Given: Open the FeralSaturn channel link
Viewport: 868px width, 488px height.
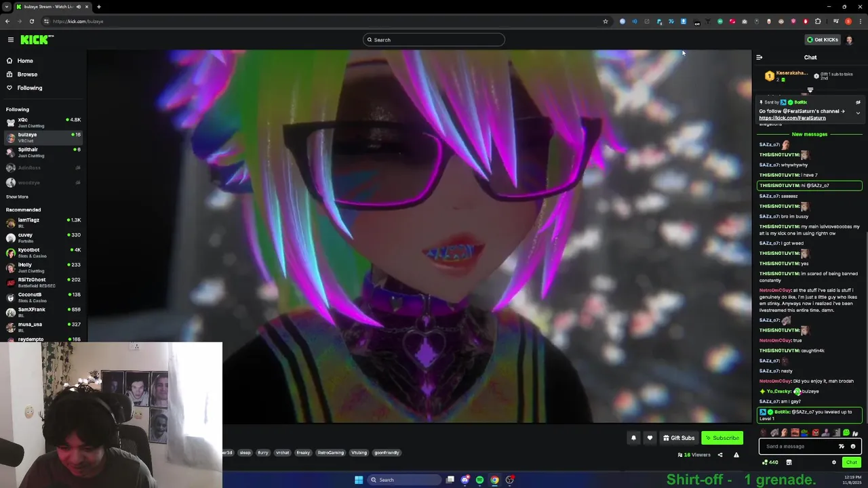Looking at the screenshot, I should (792, 118).
